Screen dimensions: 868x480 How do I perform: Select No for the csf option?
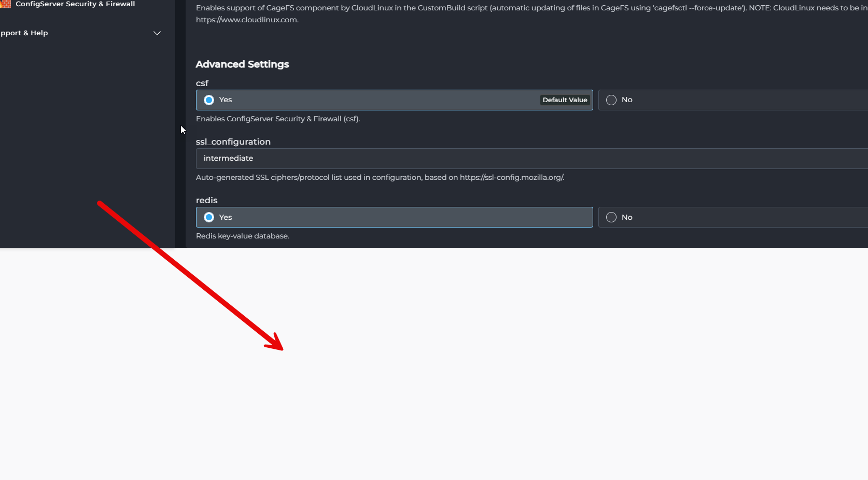click(x=611, y=100)
